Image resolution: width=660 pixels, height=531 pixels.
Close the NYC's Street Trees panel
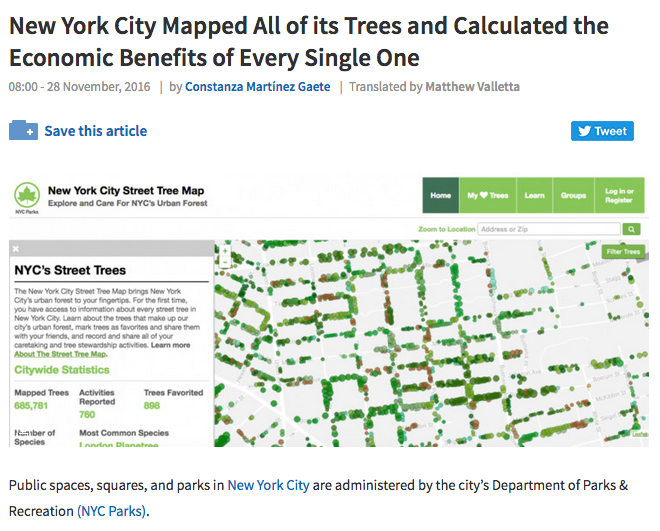point(16,249)
